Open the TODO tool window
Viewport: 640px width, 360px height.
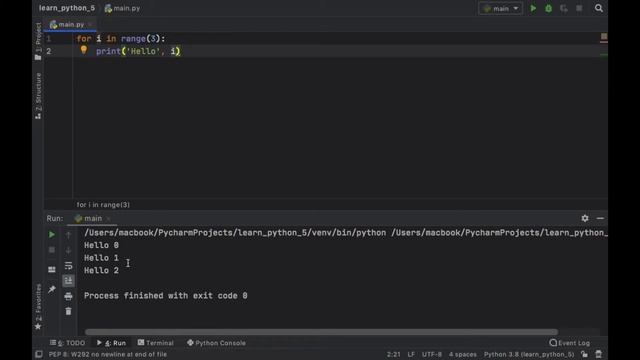[68, 343]
